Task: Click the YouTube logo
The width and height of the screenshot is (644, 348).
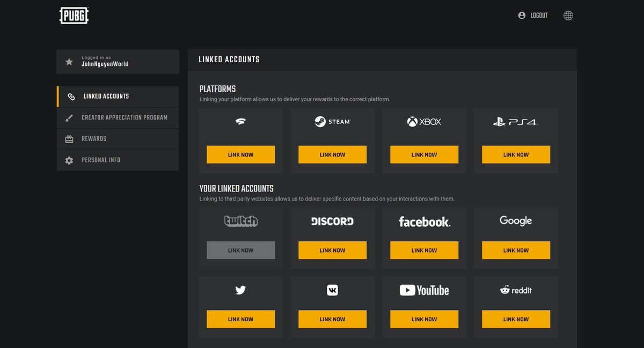Action: pos(424,290)
